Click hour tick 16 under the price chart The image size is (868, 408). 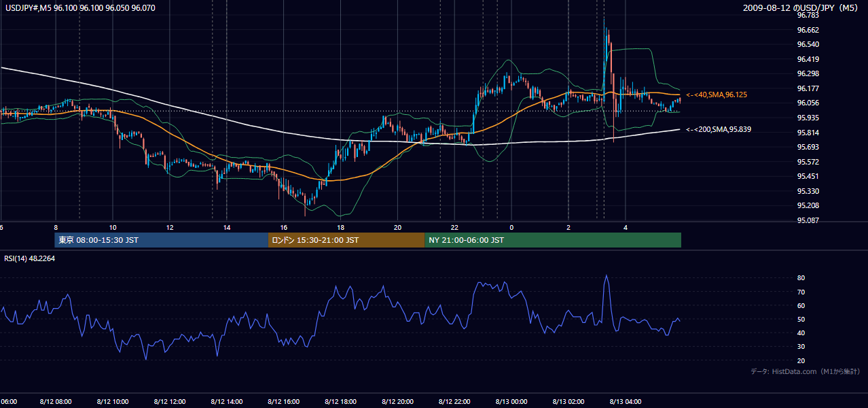coord(284,228)
